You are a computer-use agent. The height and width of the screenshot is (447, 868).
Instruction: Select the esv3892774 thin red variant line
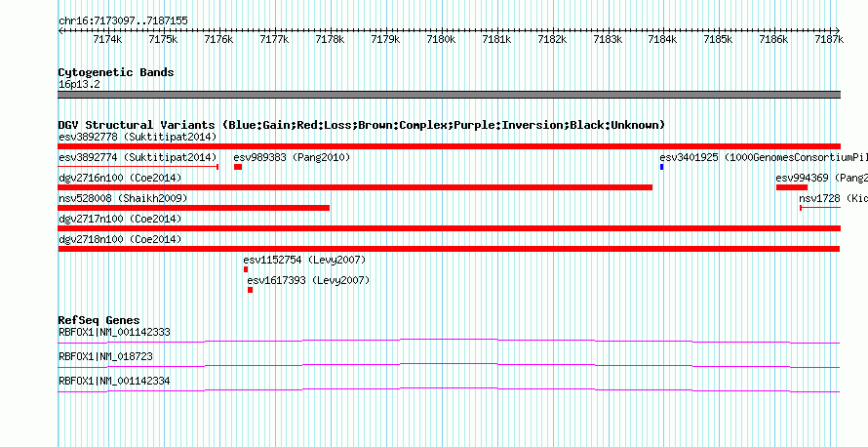138,167
